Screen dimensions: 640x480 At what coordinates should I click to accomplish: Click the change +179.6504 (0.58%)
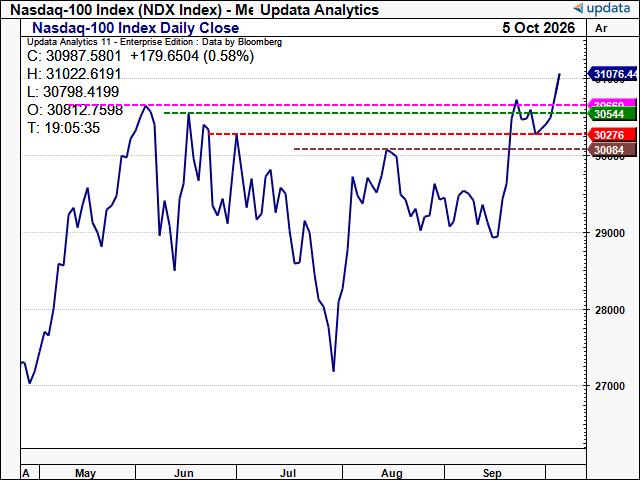click(192, 56)
